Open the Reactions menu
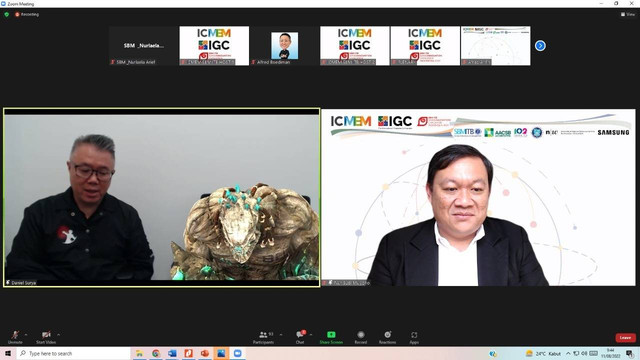The height and width of the screenshot is (360, 640). tap(387, 337)
